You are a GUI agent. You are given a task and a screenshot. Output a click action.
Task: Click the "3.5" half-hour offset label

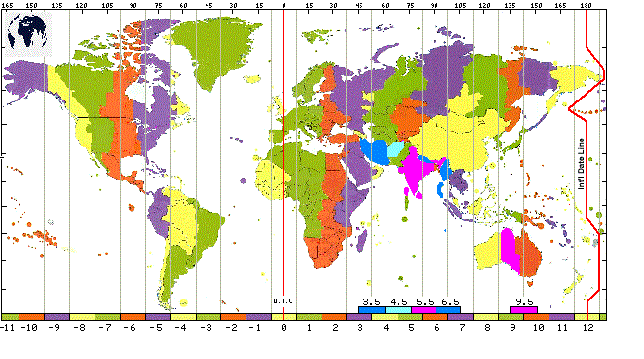372,302
